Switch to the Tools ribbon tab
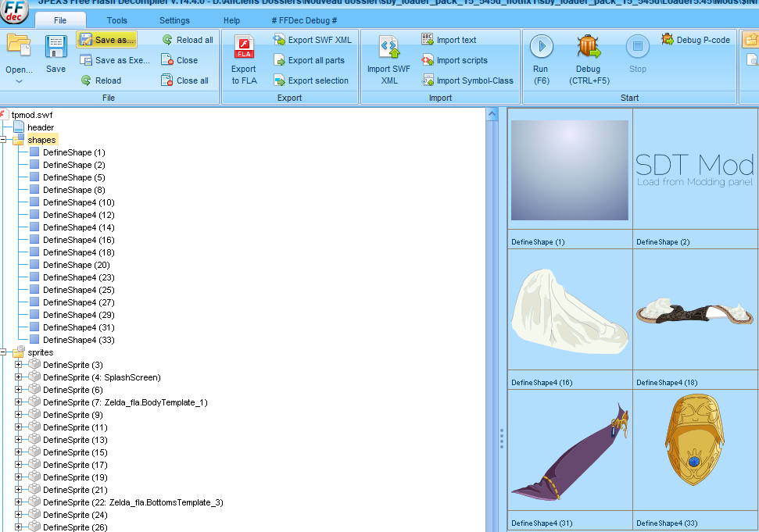 click(116, 20)
